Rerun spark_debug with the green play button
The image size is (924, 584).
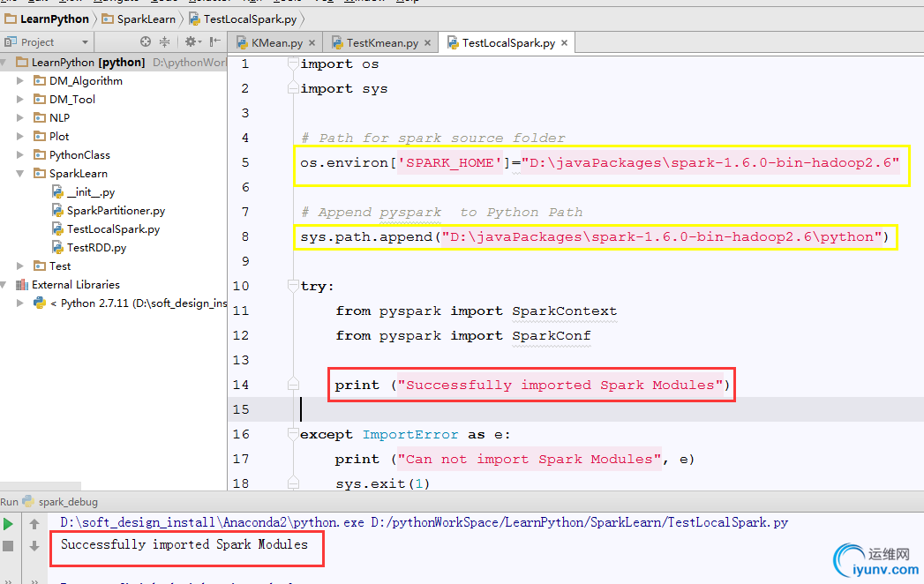point(8,524)
